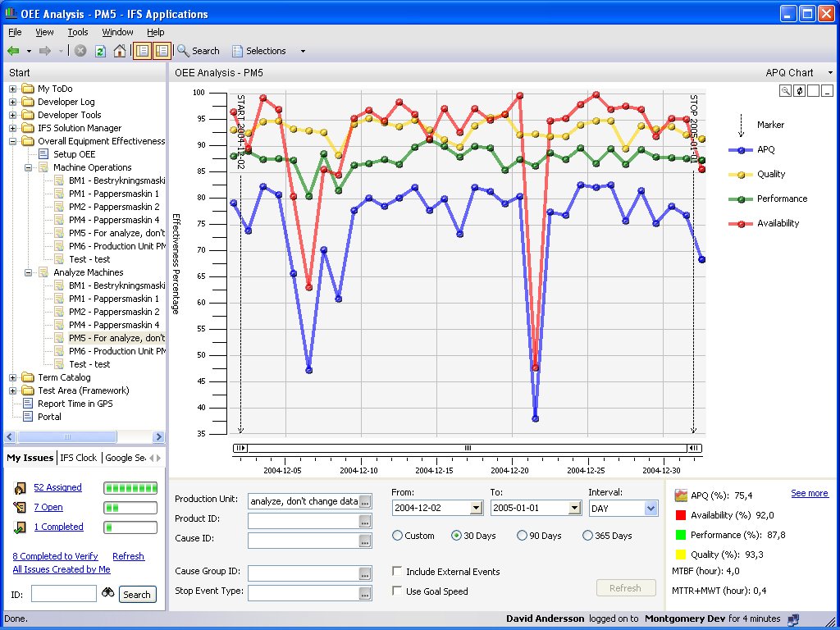Viewport: 840px width, 630px height.
Task: Click the Stop loading icon
Action: coord(80,51)
